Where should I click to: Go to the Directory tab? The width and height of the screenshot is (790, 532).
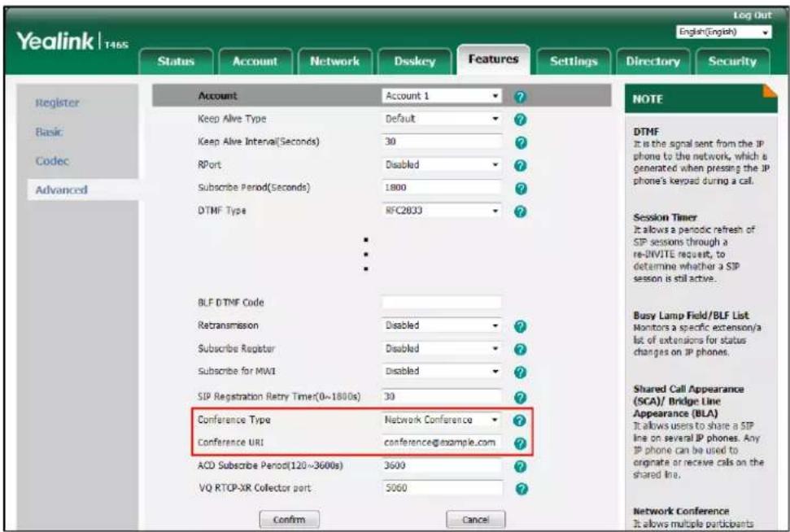tap(653, 62)
